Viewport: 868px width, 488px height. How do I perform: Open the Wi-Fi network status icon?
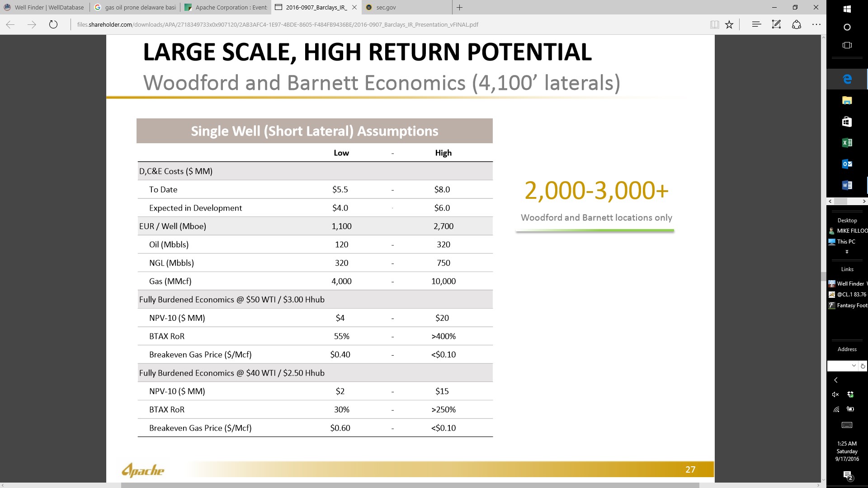coord(836,409)
